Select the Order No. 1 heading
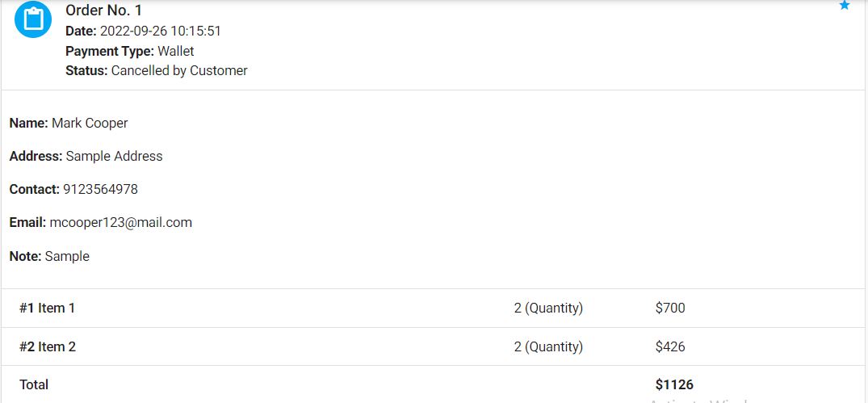868x403 pixels. (103, 10)
